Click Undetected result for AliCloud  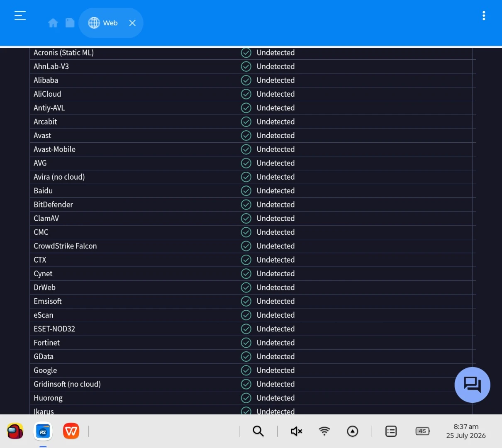click(275, 94)
